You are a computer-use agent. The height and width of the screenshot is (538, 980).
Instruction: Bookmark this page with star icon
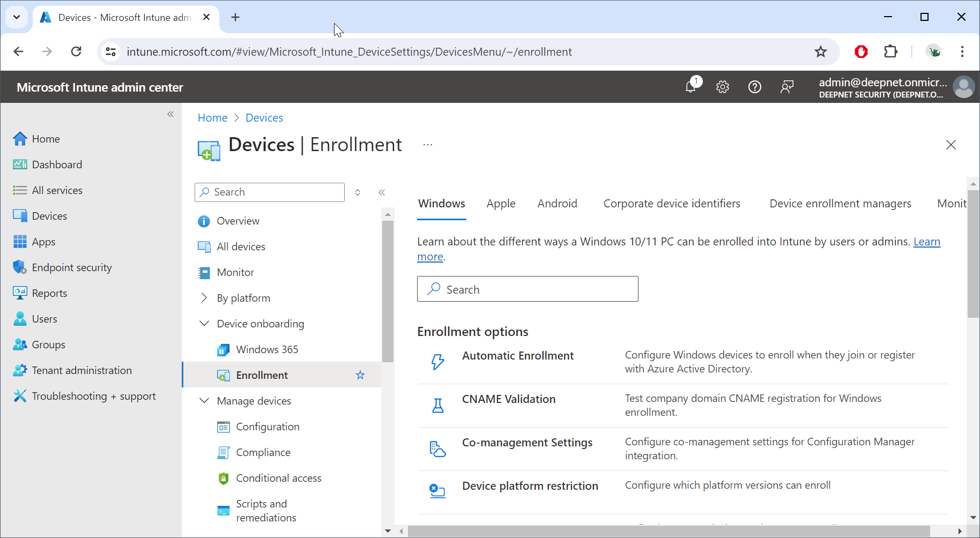[x=820, y=51]
